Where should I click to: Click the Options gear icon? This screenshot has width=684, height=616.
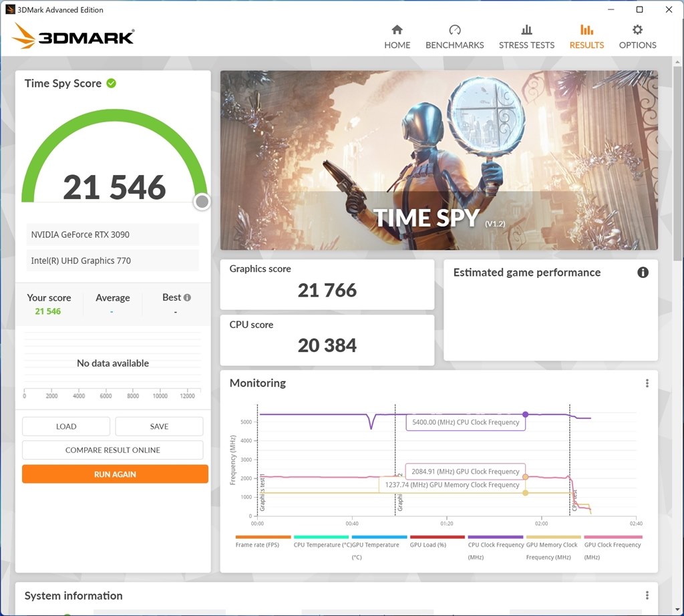[637, 29]
